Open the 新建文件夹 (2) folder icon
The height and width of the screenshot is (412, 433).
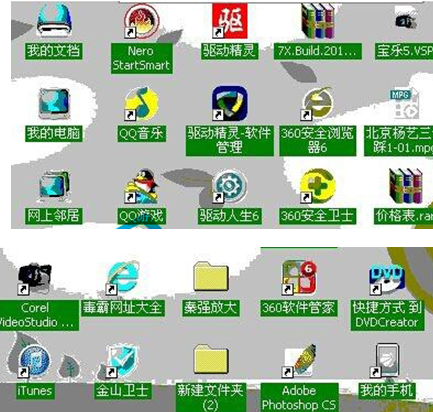pos(211,359)
